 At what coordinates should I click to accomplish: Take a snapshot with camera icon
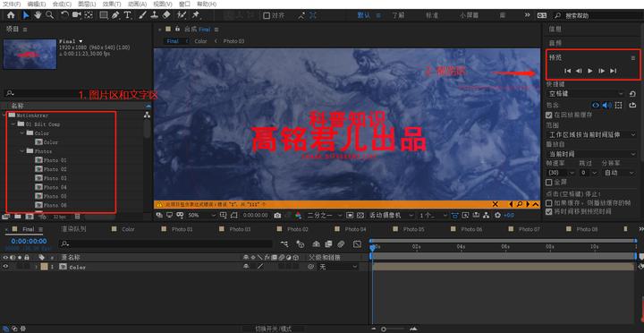click(277, 216)
